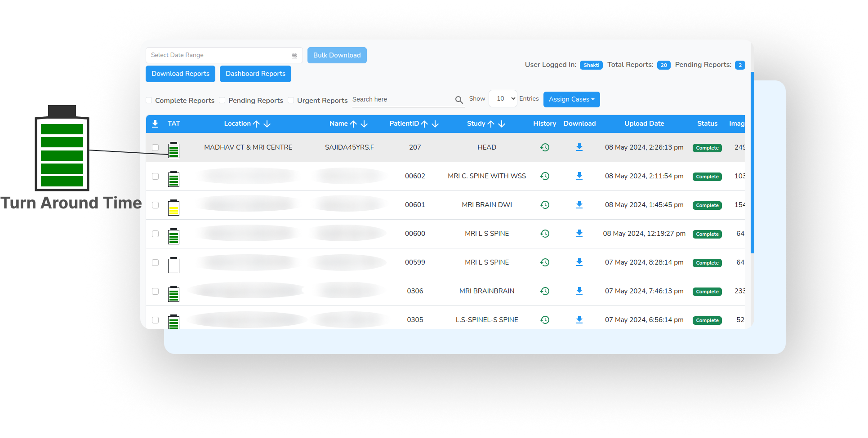Click the blue vertical scrollbar
Viewport: 868px width, 438px height.
pyautogui.click(x=752, y=162)
